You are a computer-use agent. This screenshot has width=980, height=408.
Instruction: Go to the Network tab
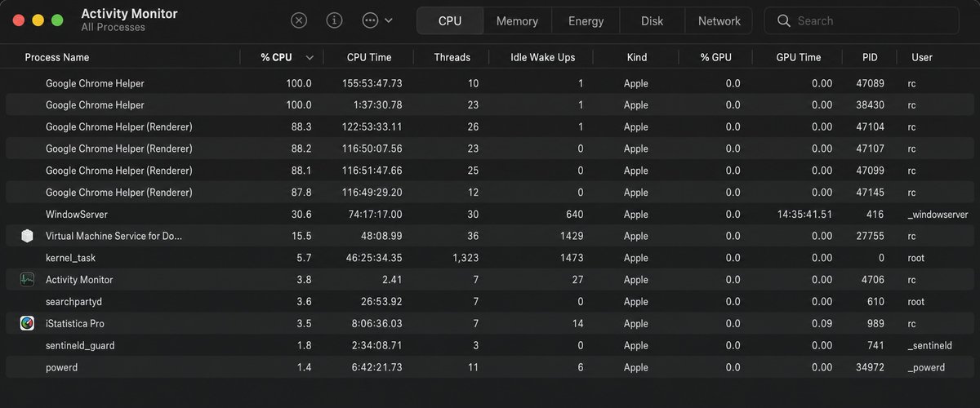[719, 21]
